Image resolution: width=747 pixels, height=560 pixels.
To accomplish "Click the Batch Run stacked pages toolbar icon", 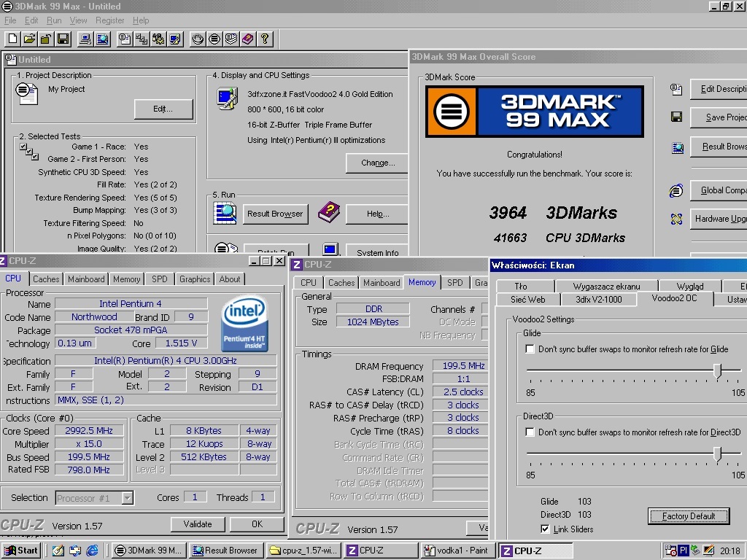I will coord(231,39).
